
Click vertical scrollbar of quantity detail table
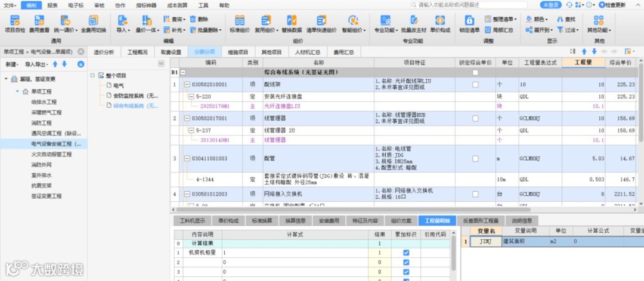[453, 254]
